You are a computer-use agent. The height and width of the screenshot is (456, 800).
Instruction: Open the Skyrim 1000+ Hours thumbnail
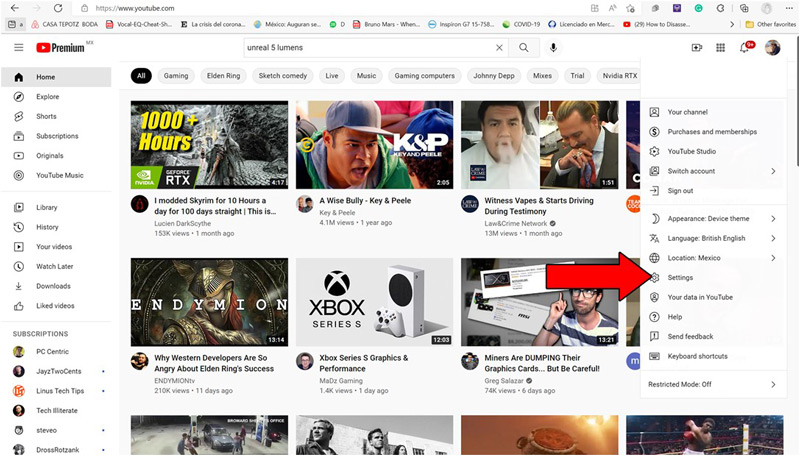point(209,145)
